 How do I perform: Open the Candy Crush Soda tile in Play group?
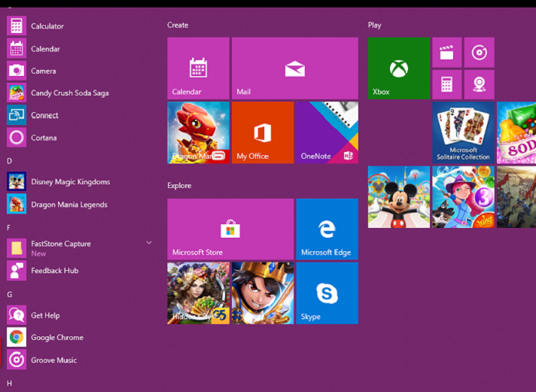(516, 132)
